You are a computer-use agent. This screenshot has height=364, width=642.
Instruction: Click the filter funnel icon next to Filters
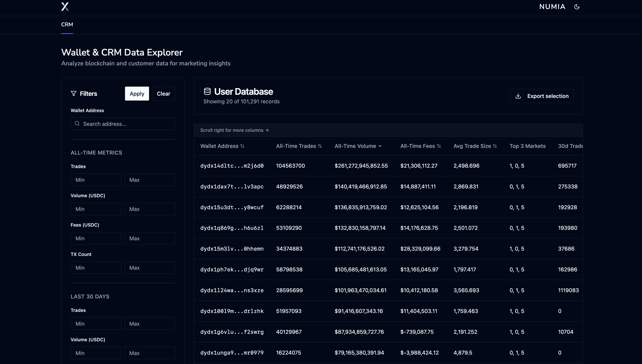click(74, 93)
